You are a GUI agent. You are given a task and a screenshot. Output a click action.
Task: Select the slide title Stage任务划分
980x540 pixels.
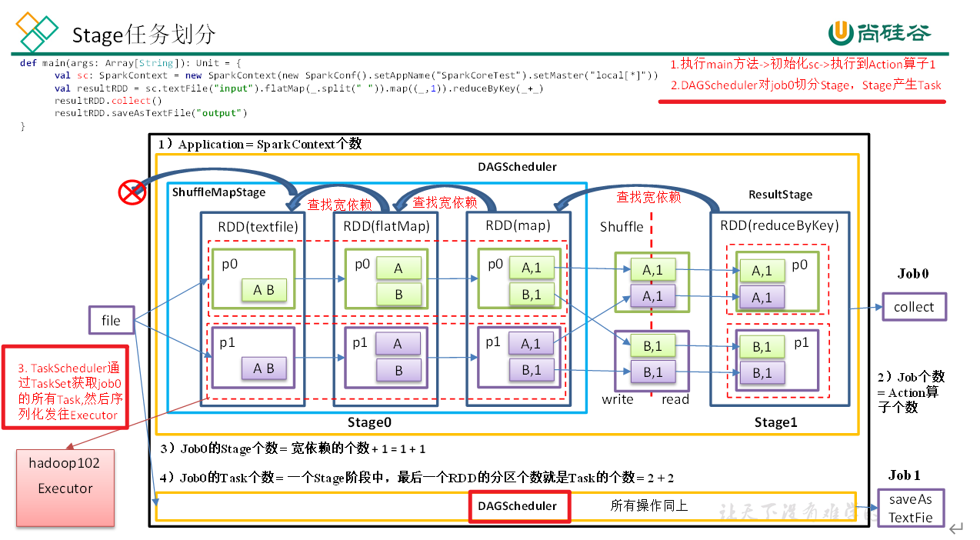144,35
